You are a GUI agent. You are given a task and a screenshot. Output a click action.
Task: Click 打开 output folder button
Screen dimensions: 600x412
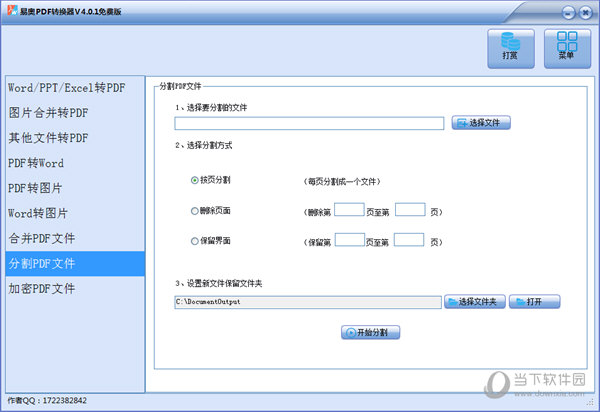535,302
